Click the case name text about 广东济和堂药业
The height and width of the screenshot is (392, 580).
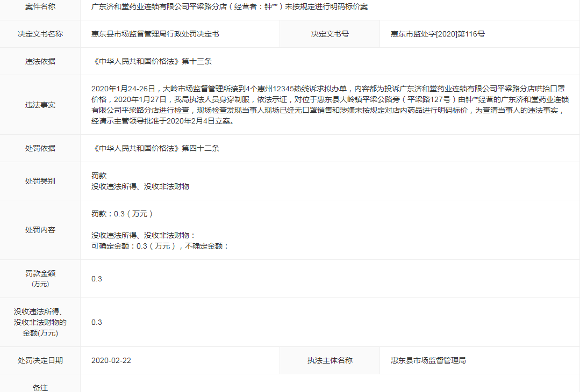pyautogui.click(x=230, y=6)
